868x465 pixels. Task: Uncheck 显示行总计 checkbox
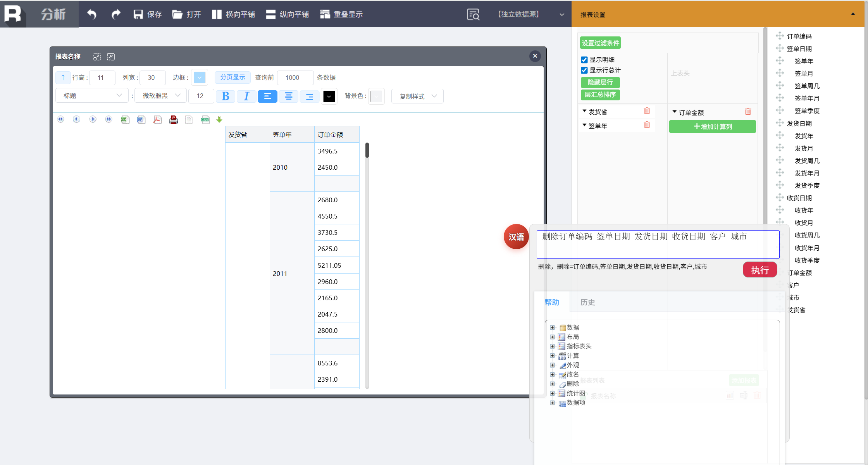(x=584, y=71)
